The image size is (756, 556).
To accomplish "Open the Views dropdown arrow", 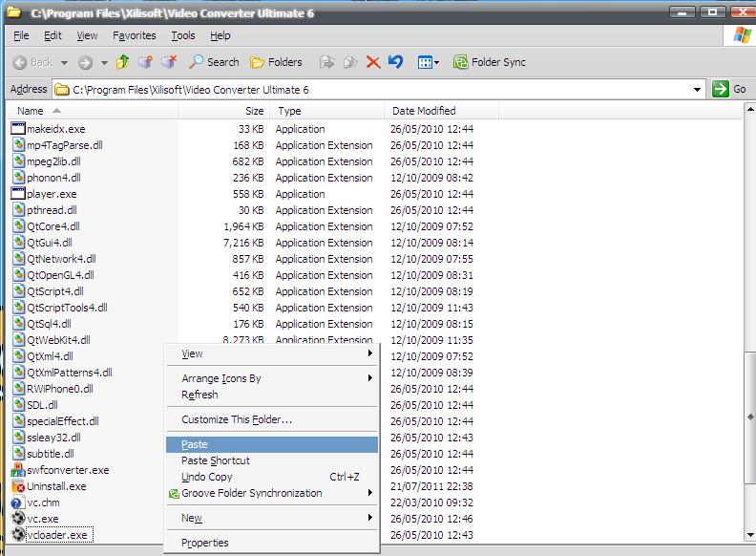I will 437,62.
